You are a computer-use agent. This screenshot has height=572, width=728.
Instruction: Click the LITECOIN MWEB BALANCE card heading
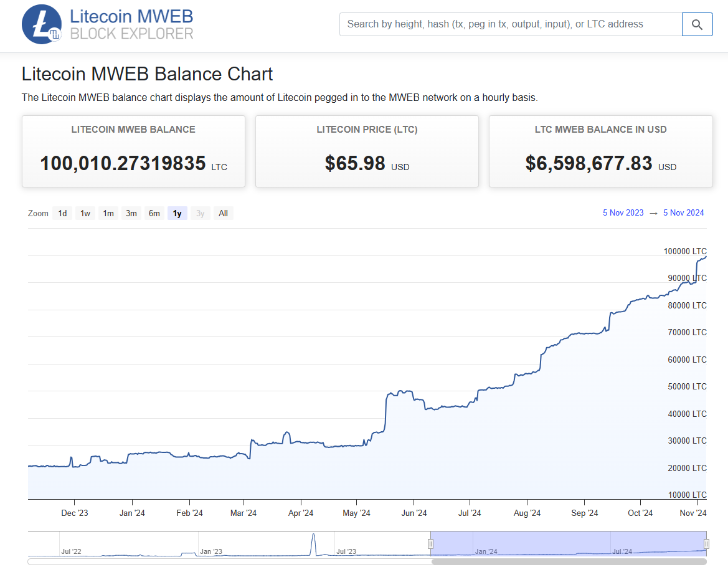[133, 130]
